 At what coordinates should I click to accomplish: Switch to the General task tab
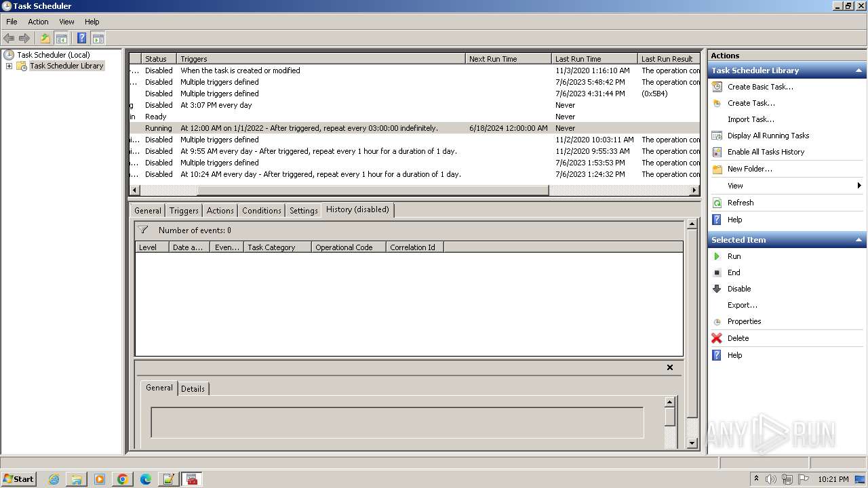pos(148,211)
